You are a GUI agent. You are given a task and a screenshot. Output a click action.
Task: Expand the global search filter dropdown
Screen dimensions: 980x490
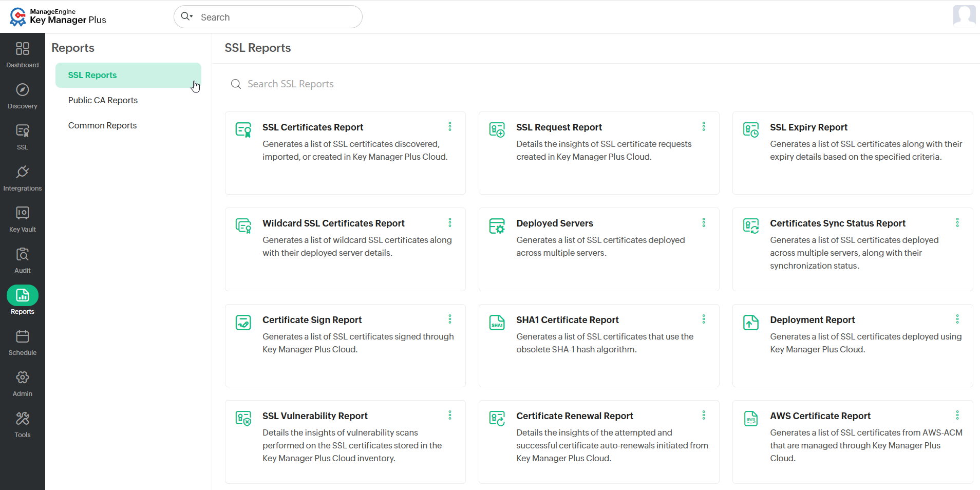[187, 16]
